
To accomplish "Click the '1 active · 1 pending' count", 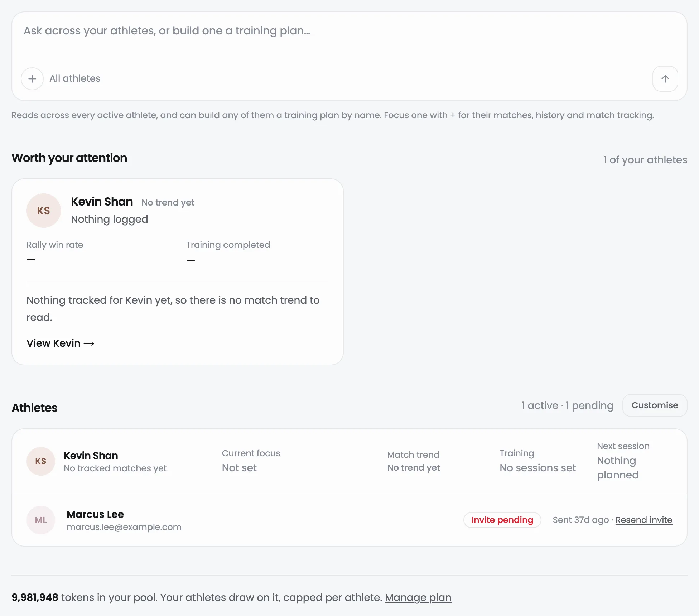I will 567,405.
